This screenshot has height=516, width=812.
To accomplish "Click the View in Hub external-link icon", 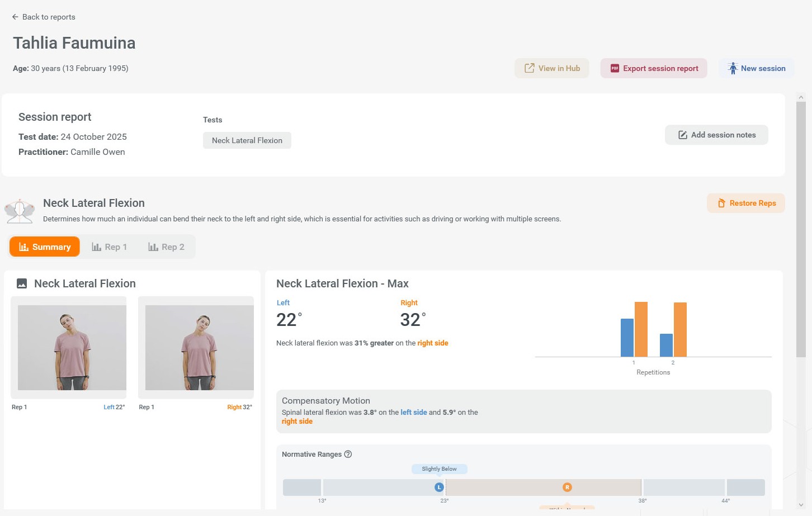I will click(529, 68).
